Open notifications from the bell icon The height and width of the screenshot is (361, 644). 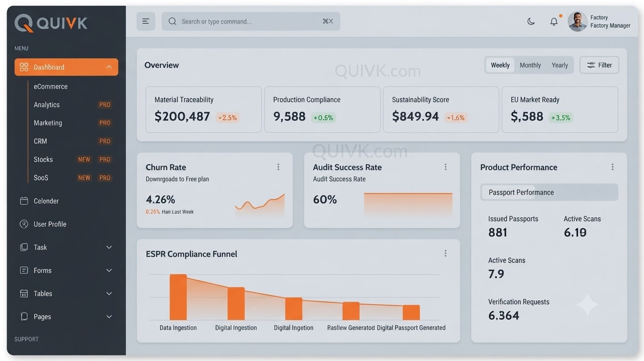(x=554, y=21)
